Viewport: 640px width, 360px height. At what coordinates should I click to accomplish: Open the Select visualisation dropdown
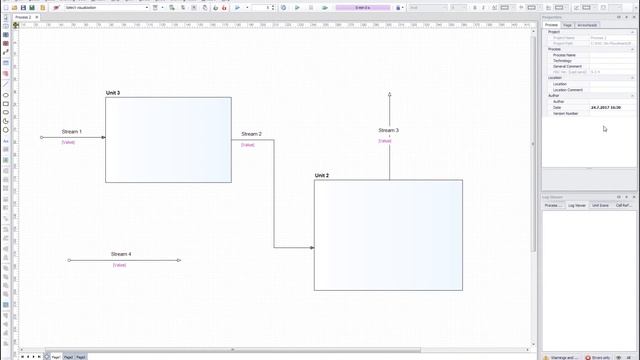pos(107,8)
